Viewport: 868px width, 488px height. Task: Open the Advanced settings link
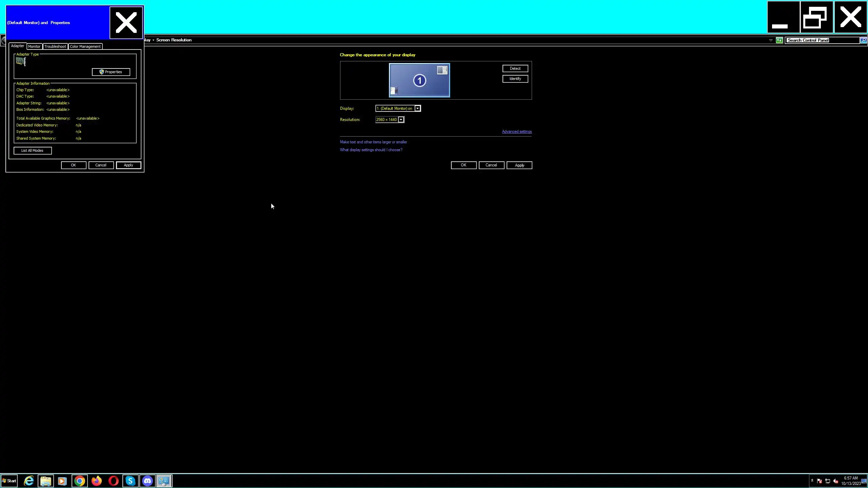516,131
